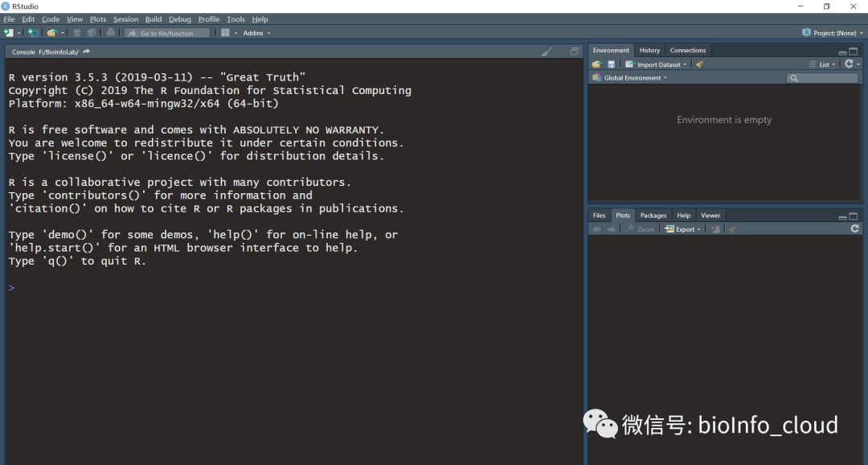Open the Plots menu
This screenshot has height=465, width=868.
(98, 19)
